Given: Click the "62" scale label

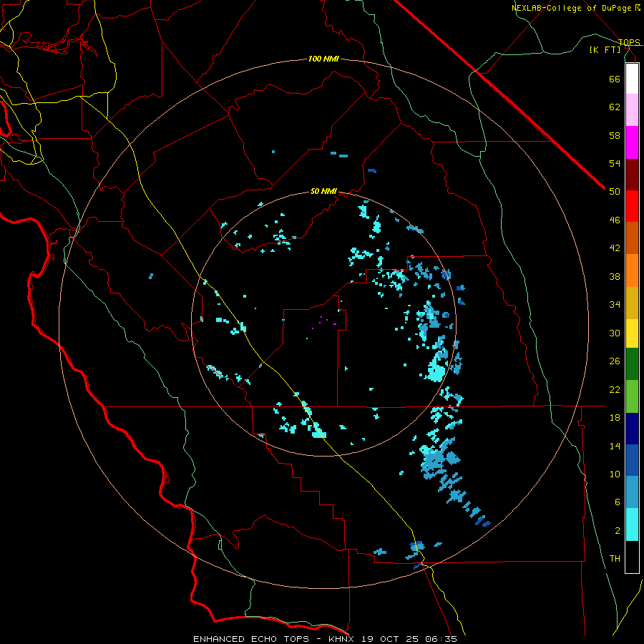Looking at the screenshot, I should (615, 107).
